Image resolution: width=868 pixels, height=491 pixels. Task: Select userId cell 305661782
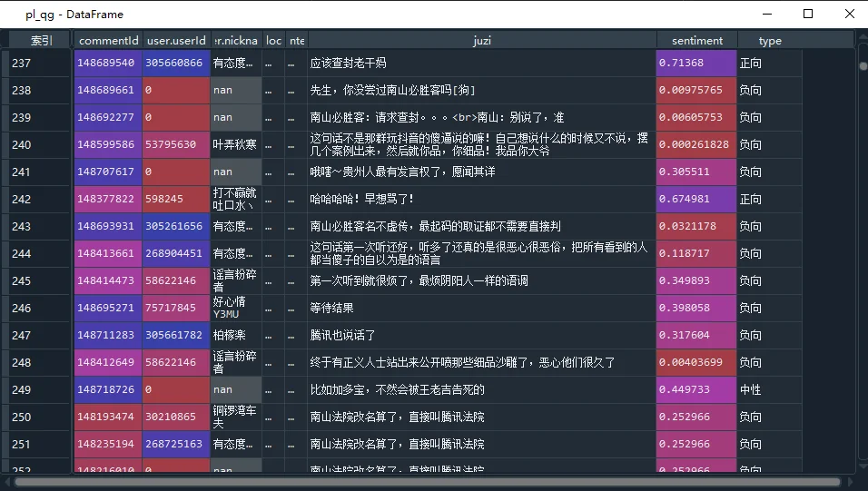coord(176,335)
